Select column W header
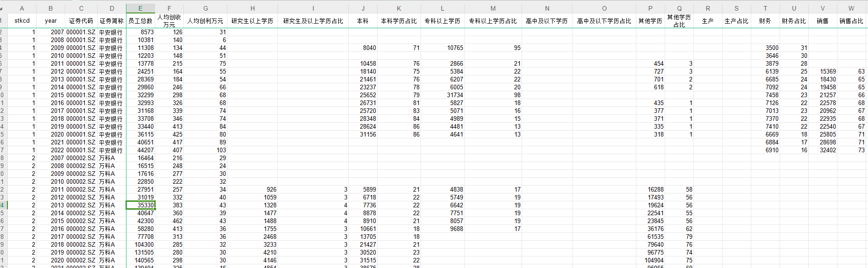868x268 pixels. click(x=851, y=8)
